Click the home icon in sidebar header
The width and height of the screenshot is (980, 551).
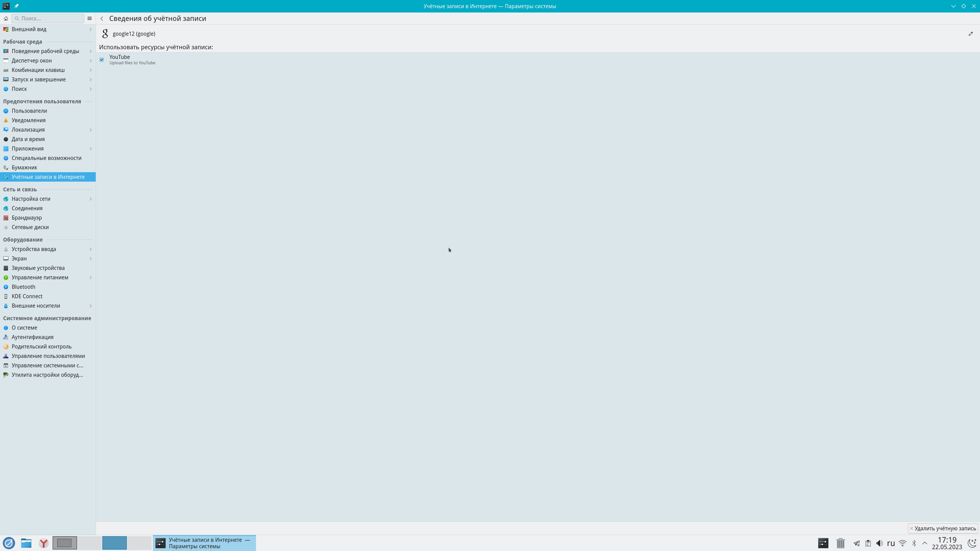point(6,18)
